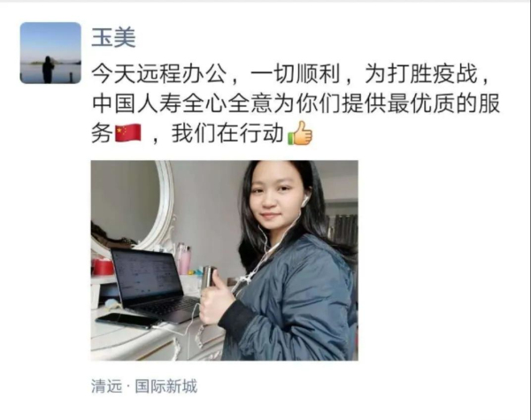The width and height of the screenshot is (531, 420).
Task: Click the thumbs-up hand in the photo
Action: (x=216, y=301)
